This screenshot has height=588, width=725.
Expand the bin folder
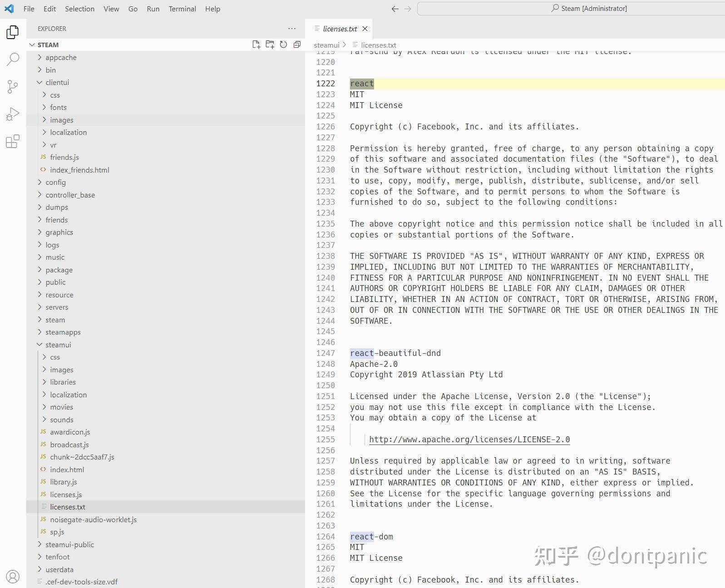click(50, 70)
